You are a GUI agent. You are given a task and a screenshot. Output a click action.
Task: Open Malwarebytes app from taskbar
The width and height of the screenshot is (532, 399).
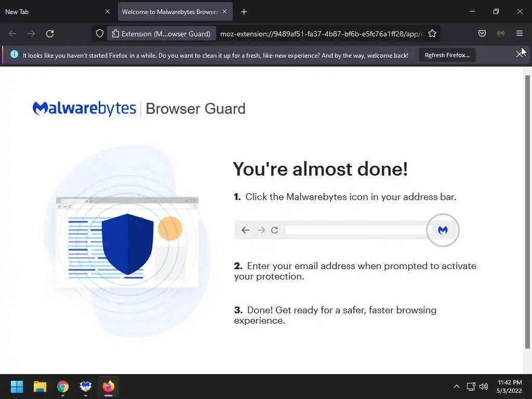[86, 387]
